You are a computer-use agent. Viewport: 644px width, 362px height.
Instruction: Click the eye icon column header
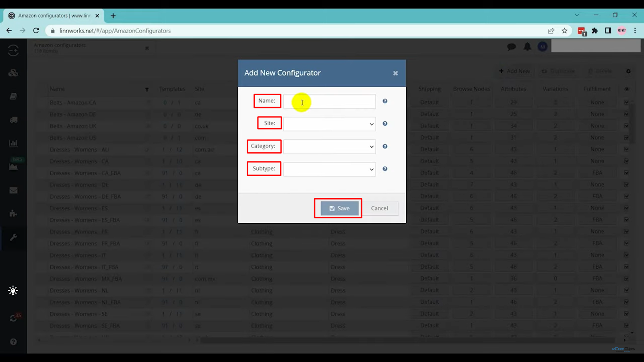click(627, 89)
